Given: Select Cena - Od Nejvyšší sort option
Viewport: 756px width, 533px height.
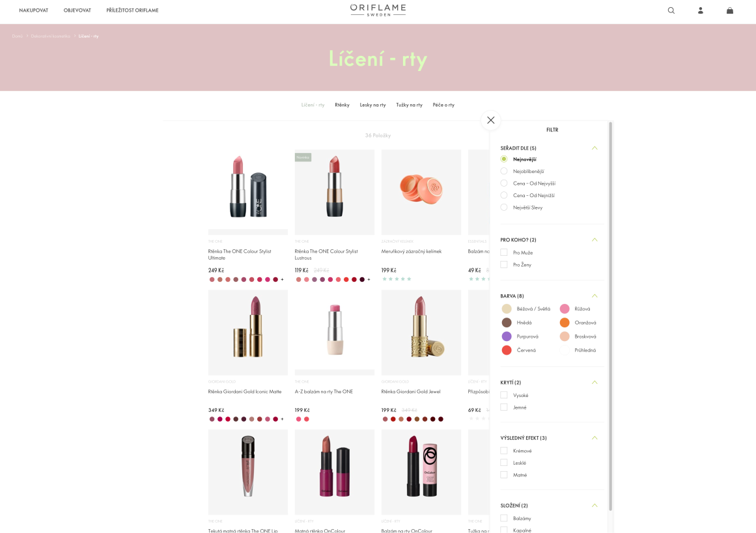Looking at the screenshot, I should (x=504, y=183).
